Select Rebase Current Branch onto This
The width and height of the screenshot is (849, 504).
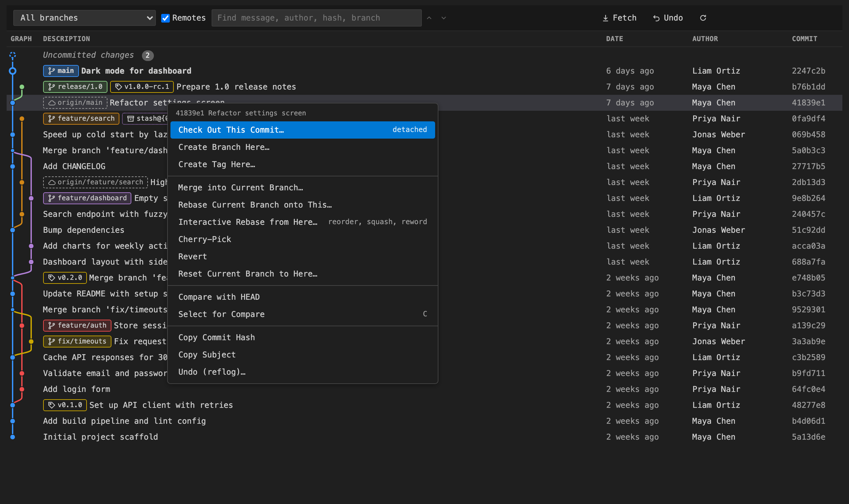(302, 205)
